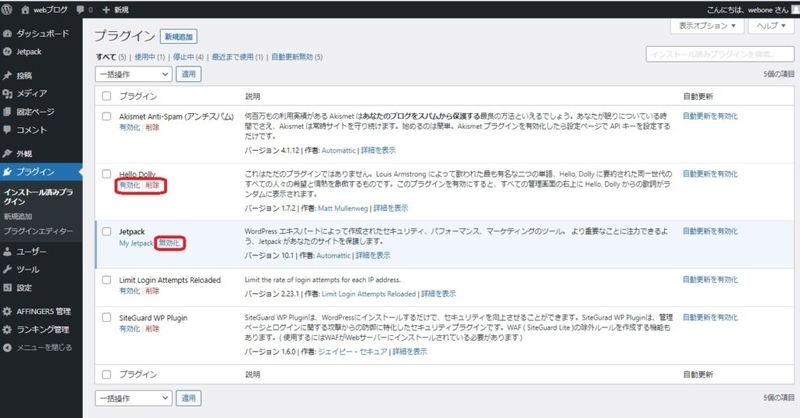Screen dimensions: 800x418
Task: Select all plugins with header checkbox
Action: point(106,96)
